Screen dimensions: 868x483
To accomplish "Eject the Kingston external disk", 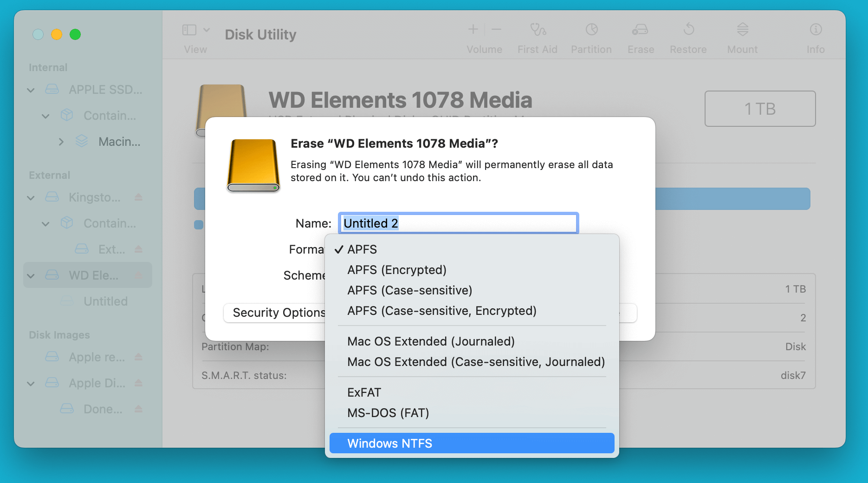I will pyautogui.click(x=139, y=197).
